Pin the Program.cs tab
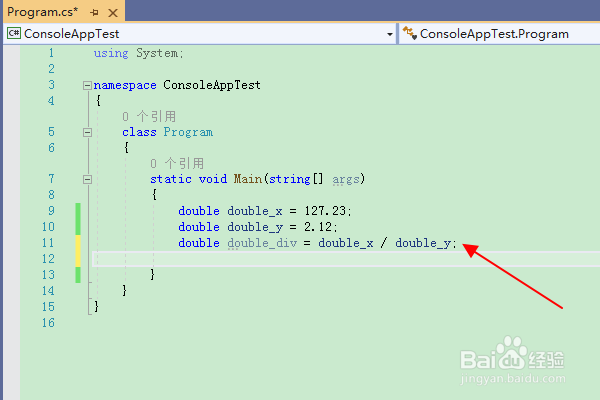Image resolution: width=600 pixels, height=400 pixels. coord(95,13)
